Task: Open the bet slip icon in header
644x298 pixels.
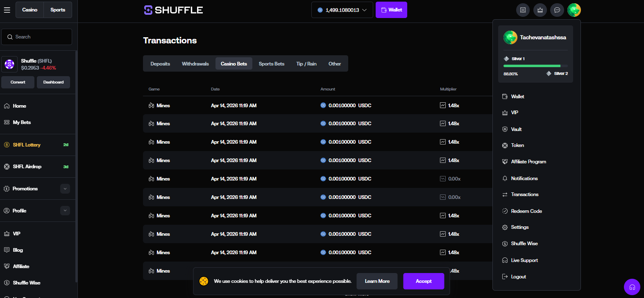Action: (x=523, y=10)
